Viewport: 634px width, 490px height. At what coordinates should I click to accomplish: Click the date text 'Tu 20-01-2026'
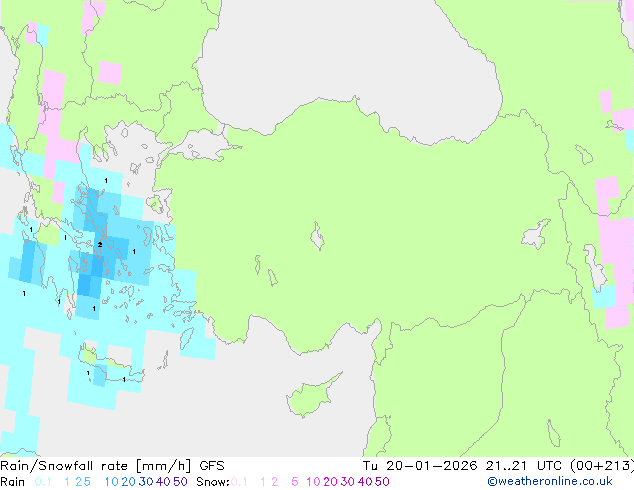[420, 466]
